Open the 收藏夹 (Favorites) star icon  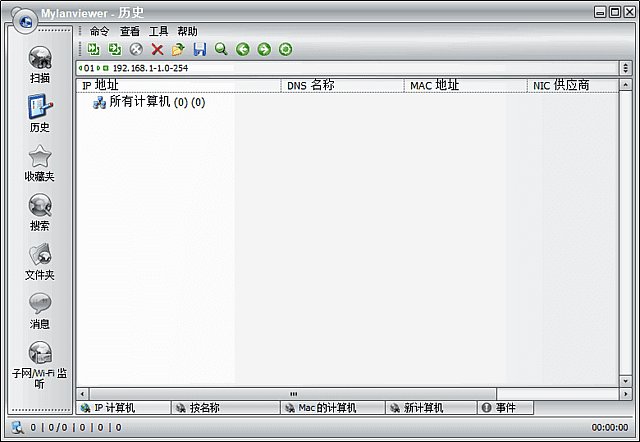[40, 156]
